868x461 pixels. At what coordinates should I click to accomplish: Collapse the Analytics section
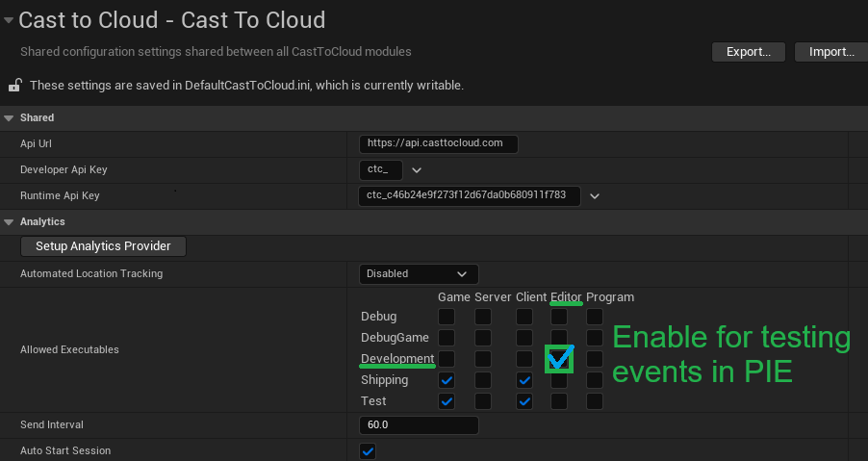(9, 222)
